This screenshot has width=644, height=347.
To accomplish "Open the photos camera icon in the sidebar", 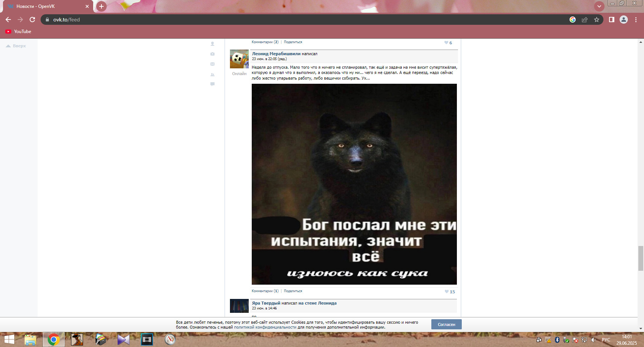I will [212, 54].
